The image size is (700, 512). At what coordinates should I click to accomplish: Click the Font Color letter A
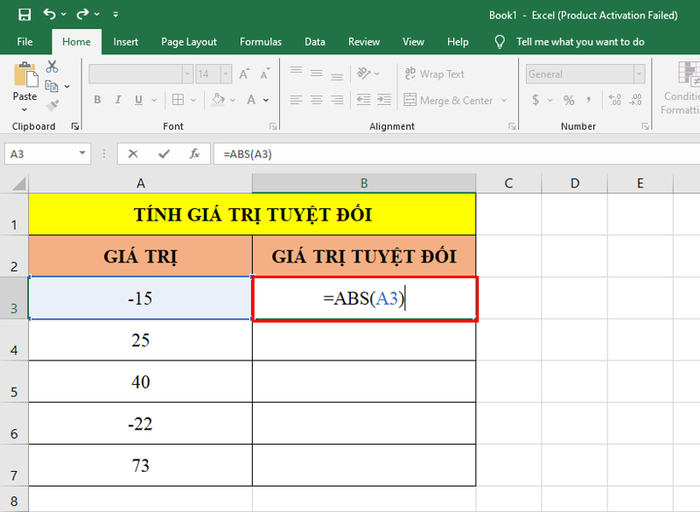tap(251, 100)
